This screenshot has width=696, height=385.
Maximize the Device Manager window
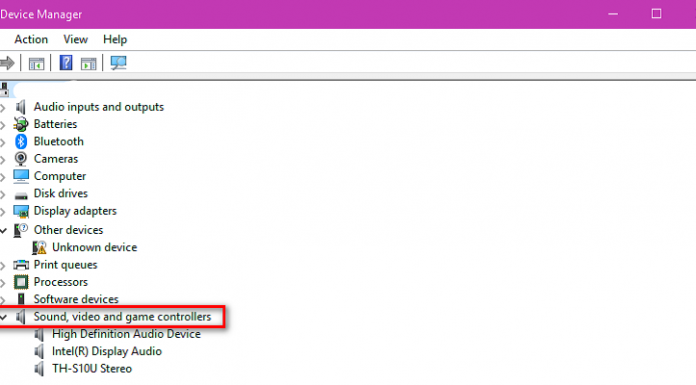(x=656, y=14)
